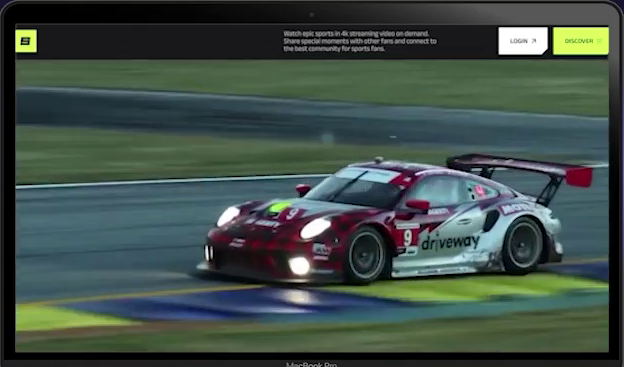Viewport: 624px width, 367px height.
Task: Click the MacBook webcam dot
Action: 312,15
